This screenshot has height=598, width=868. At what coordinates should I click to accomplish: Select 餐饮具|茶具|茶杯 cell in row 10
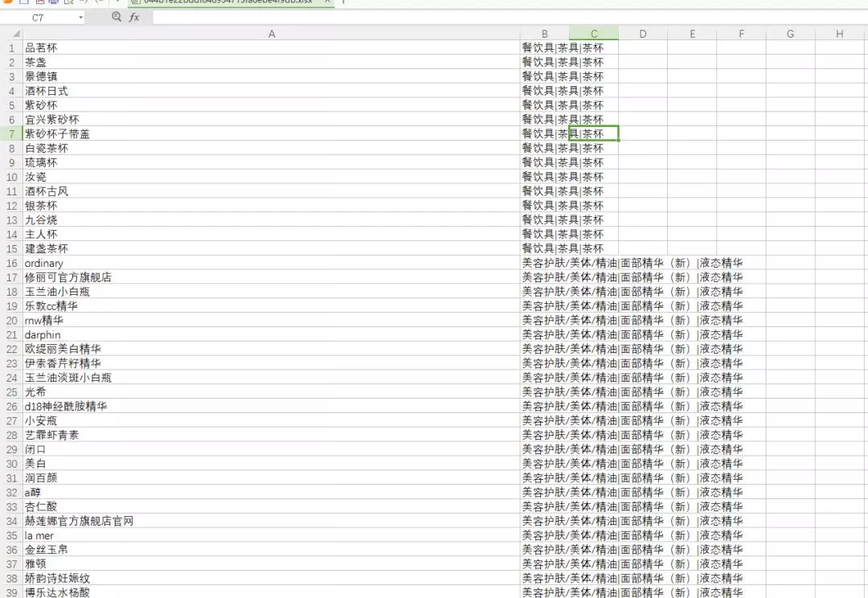pos(545,177)
